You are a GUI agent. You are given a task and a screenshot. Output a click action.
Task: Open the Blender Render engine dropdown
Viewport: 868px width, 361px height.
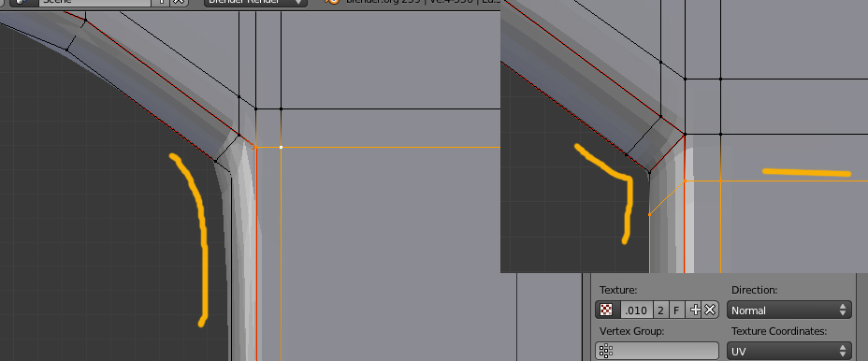[x=255, y=3]
